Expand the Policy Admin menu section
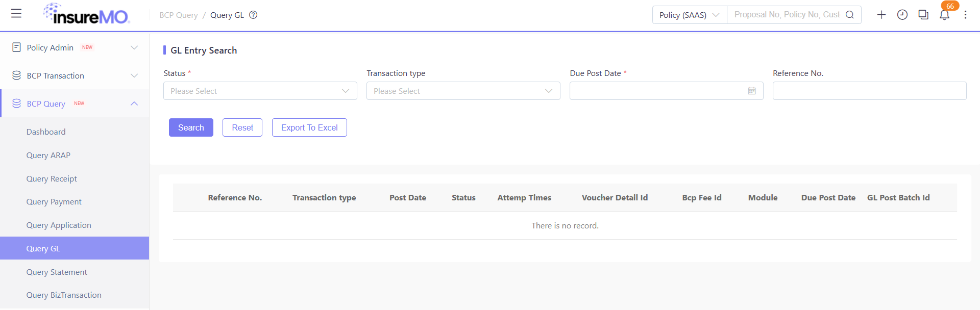Screen dimensions: 980x310 coord(75,47)
